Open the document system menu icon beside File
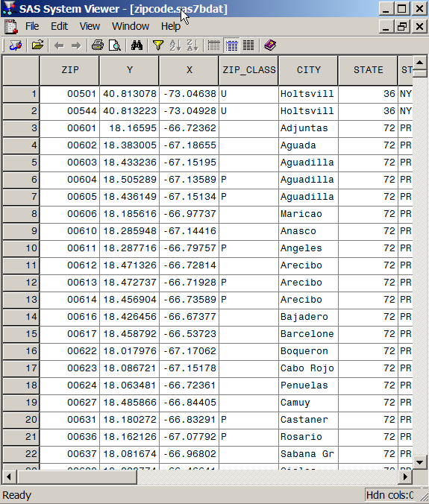 (11, 26)
